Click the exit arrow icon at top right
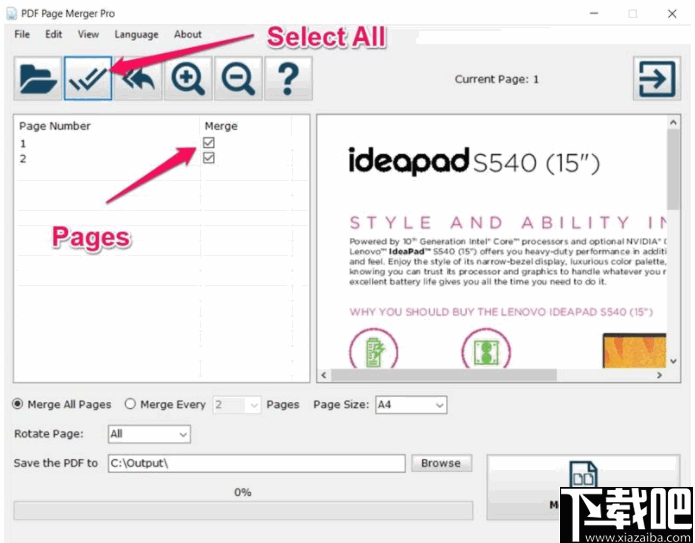Screen dimensions: 695x543 tap(657, 78)
